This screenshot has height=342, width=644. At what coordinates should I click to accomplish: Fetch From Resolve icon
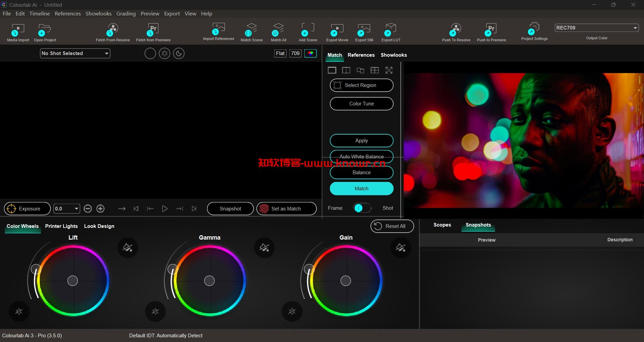[113, 30]
